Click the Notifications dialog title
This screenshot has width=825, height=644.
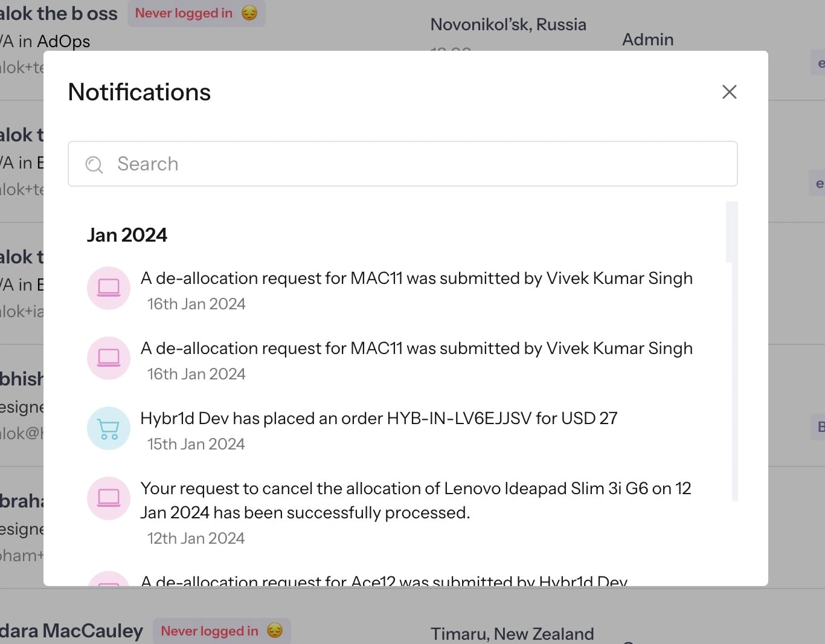[140, 92]
